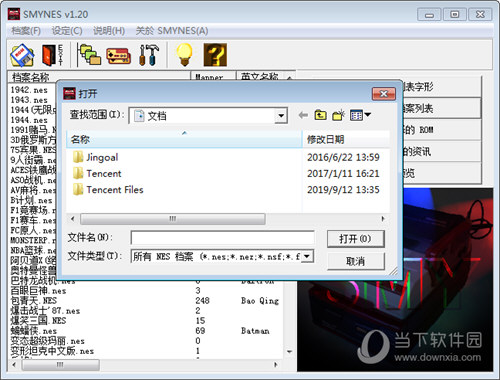500x380 pixels.
Task: Click the 文件名 filename input field
Action: pos(222,238)
